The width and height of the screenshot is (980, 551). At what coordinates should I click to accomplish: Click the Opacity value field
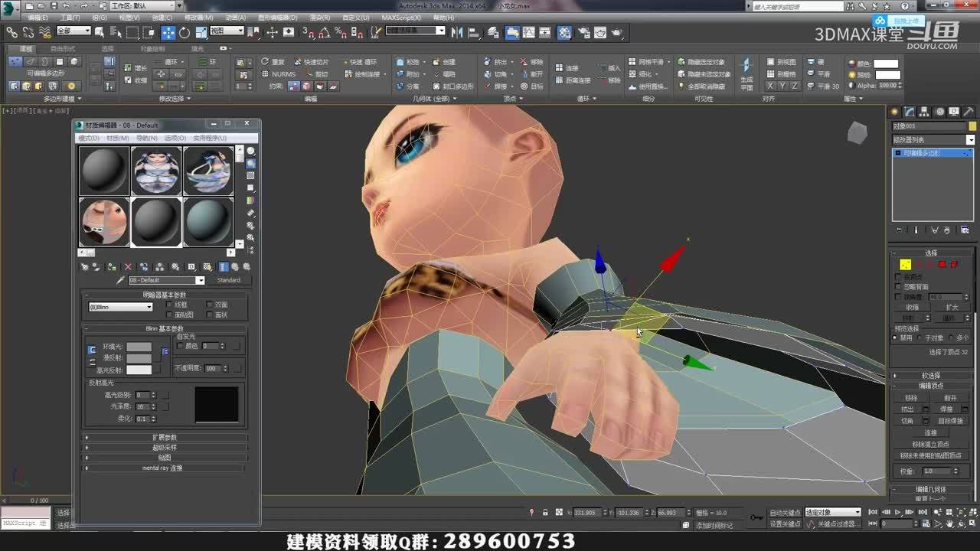(x=211, y=368)
